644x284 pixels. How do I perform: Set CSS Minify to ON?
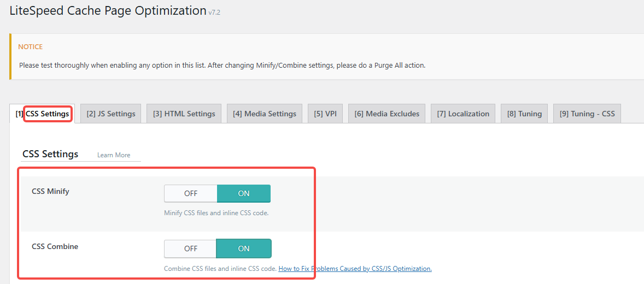(x=244, y=193)
